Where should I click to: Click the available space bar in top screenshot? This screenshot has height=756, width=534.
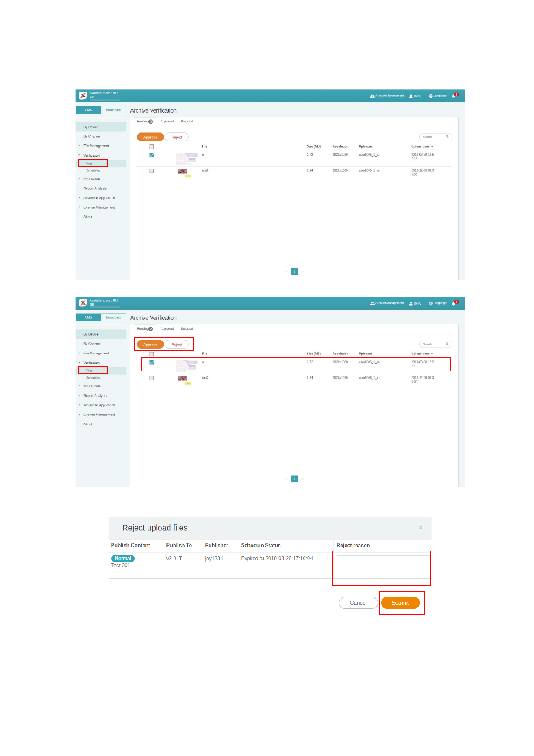point(104,100)
